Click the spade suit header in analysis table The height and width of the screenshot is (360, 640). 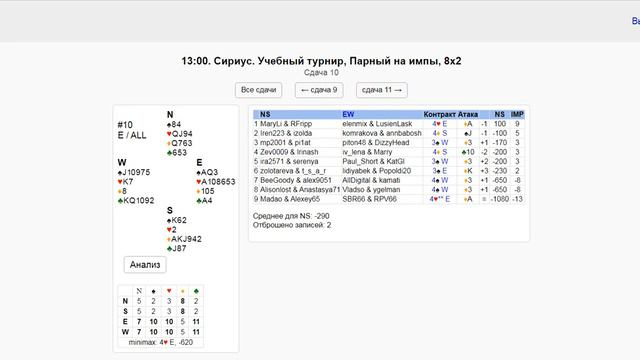pyautogui.click(x=153, y=291)
